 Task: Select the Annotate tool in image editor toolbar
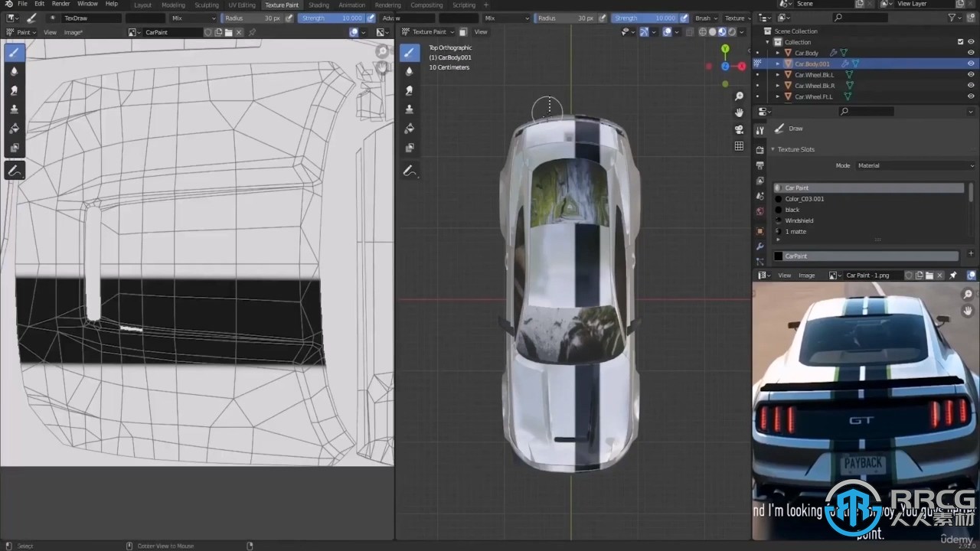tap(14, 171)
